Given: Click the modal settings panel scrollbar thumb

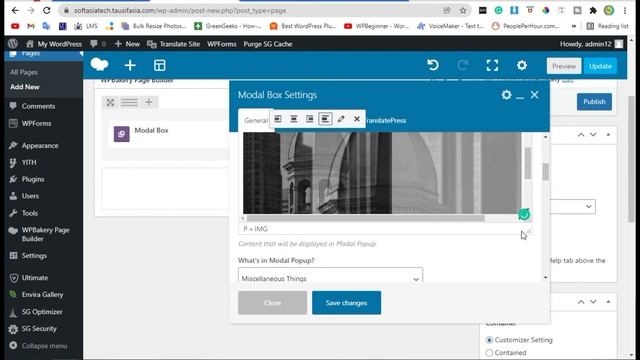Looking at the screenshot, I should (x=546, y=171).
